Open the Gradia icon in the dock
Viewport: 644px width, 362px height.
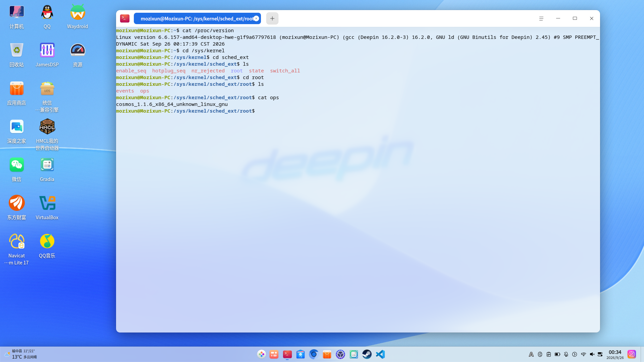(354, 354)
